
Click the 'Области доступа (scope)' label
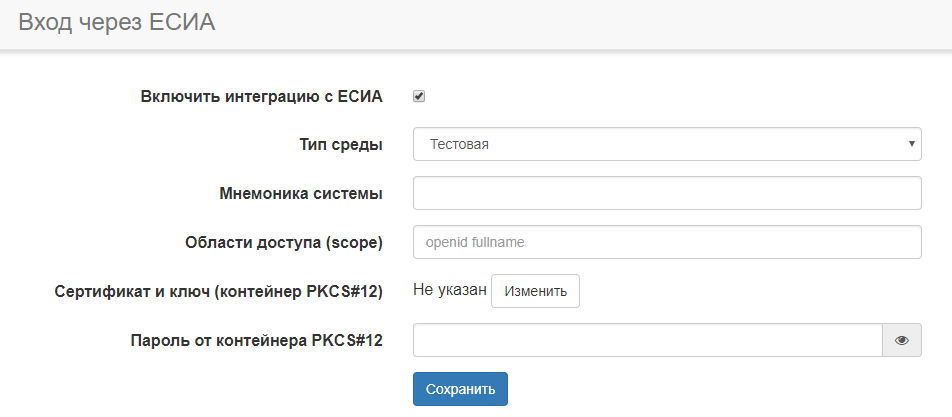pos(284,242)
